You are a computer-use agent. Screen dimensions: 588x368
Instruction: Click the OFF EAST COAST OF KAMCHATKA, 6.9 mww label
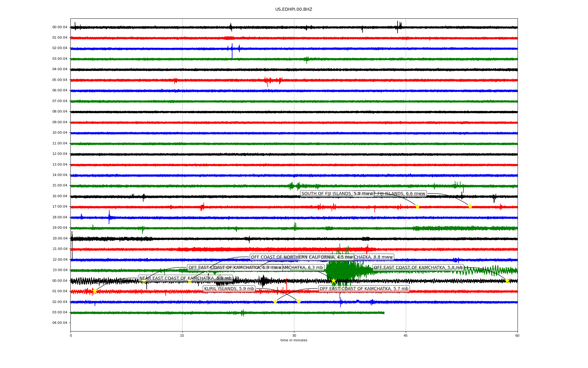tap(235, 267)
